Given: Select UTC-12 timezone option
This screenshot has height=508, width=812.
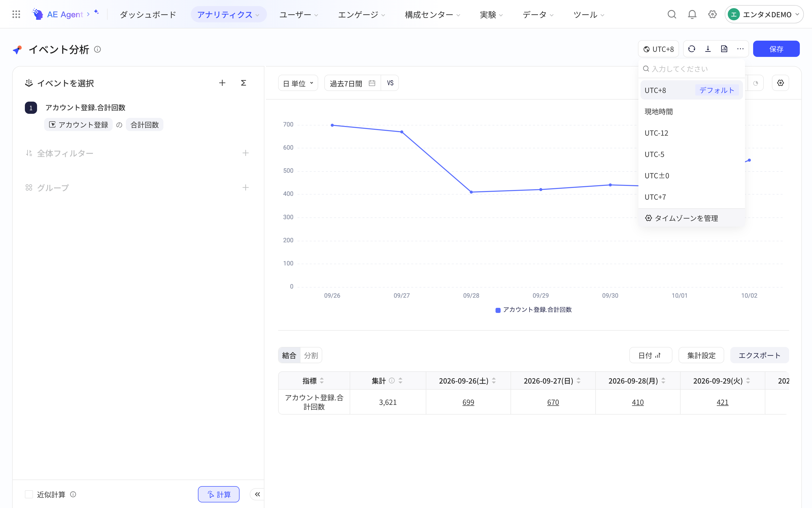Looking at the screenshot, I should (691, 133).
